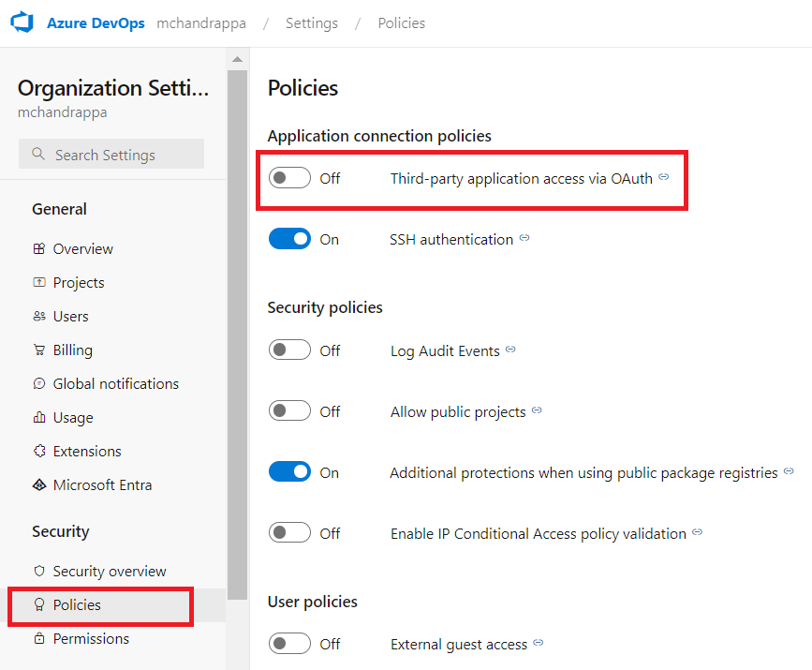Click the Users icon in sidebar
The width and height of the screenshot is (812, 670).
point(39,316)
